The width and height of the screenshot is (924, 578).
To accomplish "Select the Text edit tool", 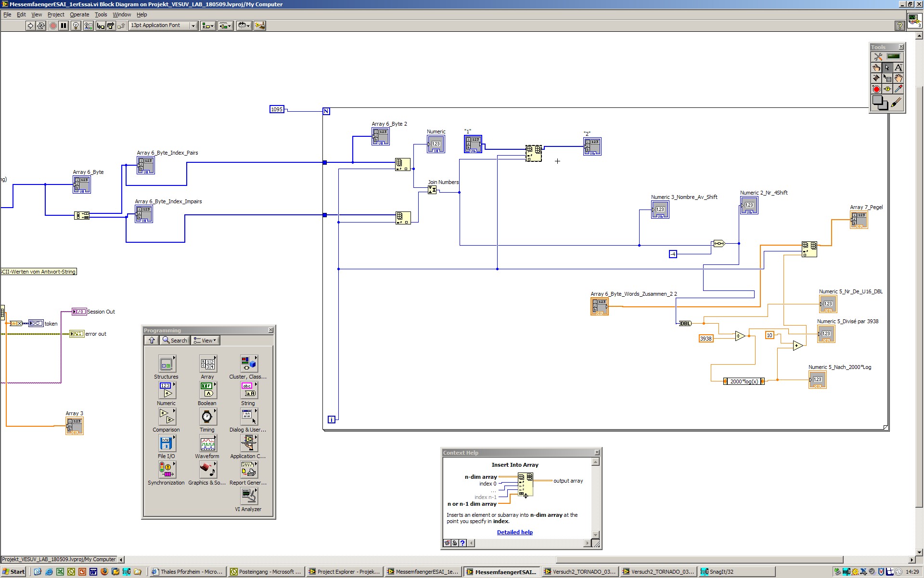I will click(898, 67).
